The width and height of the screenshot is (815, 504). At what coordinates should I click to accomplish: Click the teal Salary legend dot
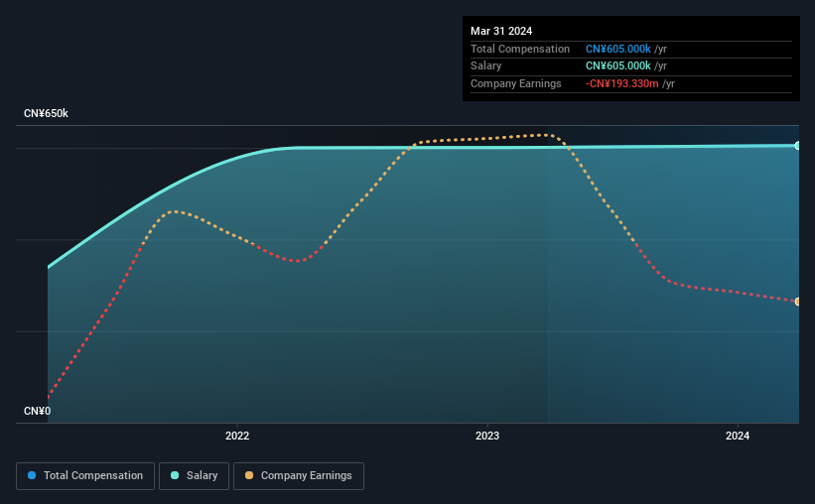(175, 475)
